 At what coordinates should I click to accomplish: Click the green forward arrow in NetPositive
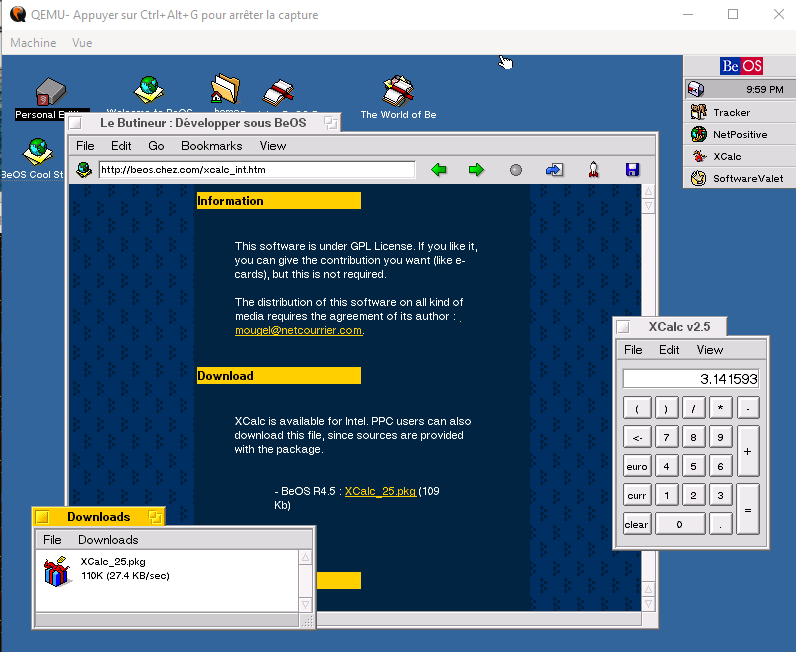476,170
